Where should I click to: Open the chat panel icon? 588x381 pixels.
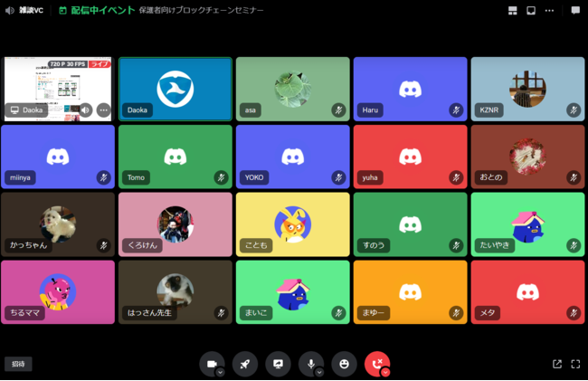575,10
